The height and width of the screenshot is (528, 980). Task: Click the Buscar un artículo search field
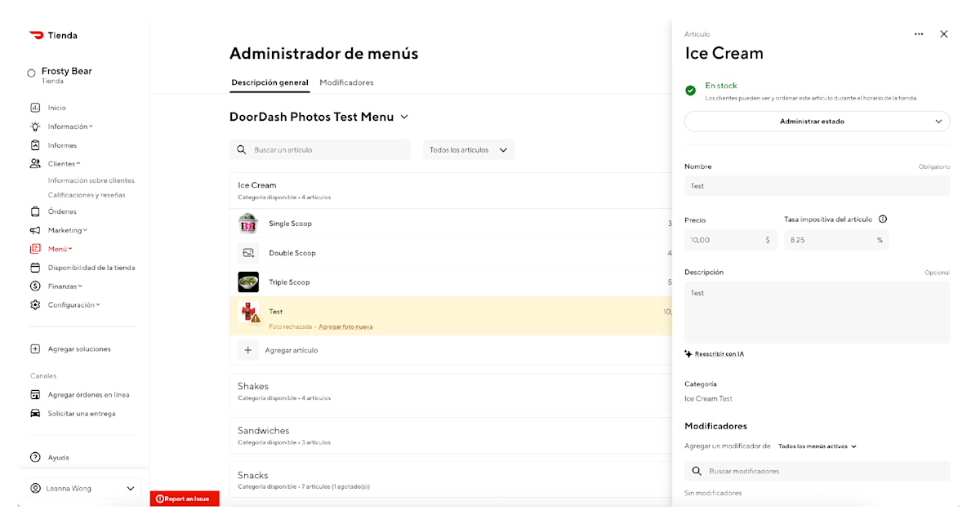pyautogui.click(x=320, y=150)
